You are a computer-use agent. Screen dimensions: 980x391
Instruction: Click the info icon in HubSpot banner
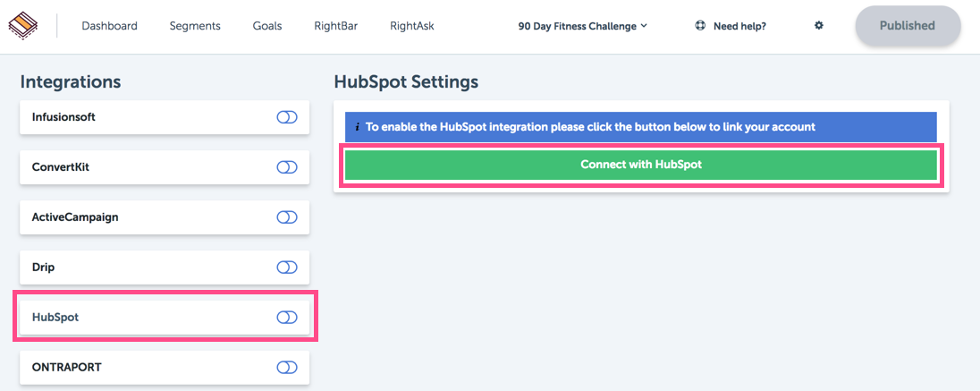[357, 127]
